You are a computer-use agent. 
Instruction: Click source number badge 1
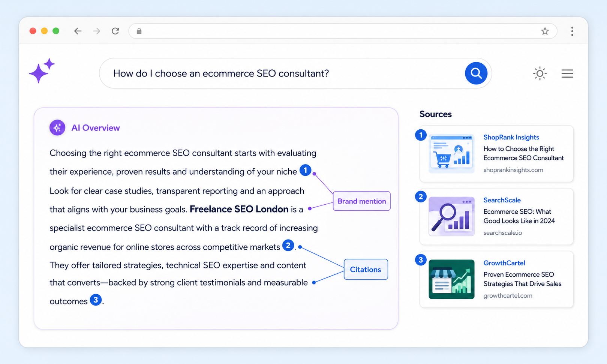[x=421, y=135]
